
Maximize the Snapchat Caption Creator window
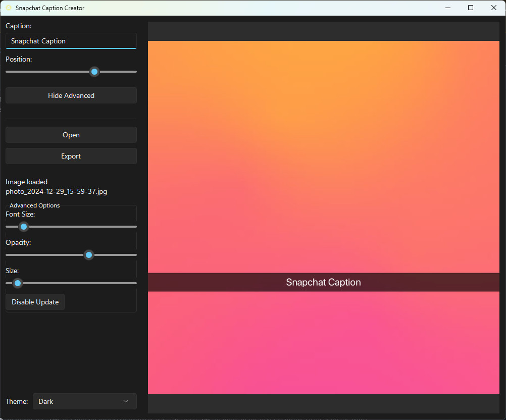(x=471, y=8)
